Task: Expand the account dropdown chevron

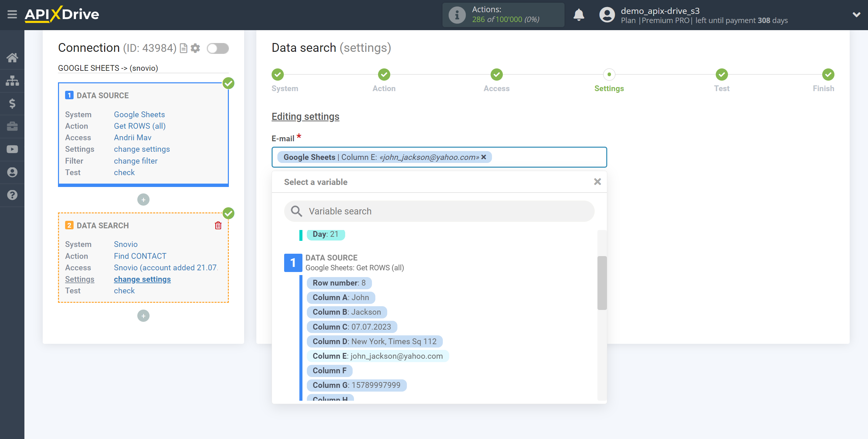Action: pyautogui.click(x=856, y=15)
